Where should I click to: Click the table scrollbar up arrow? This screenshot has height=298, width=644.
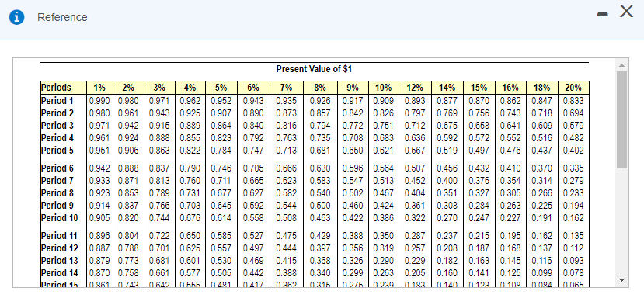[x=621, y=66]
